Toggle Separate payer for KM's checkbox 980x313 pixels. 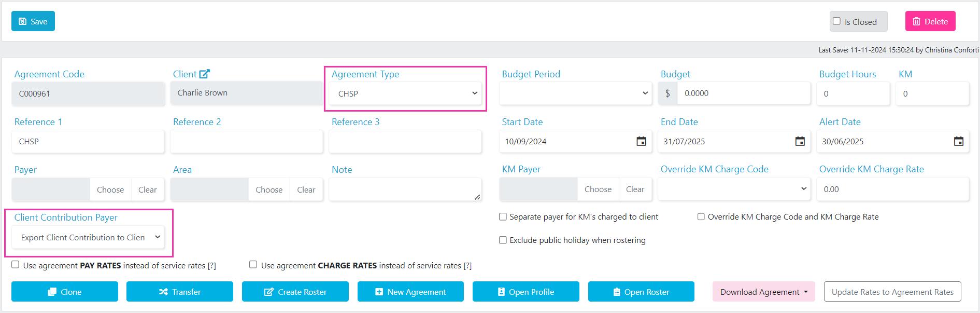coord(503,216)
